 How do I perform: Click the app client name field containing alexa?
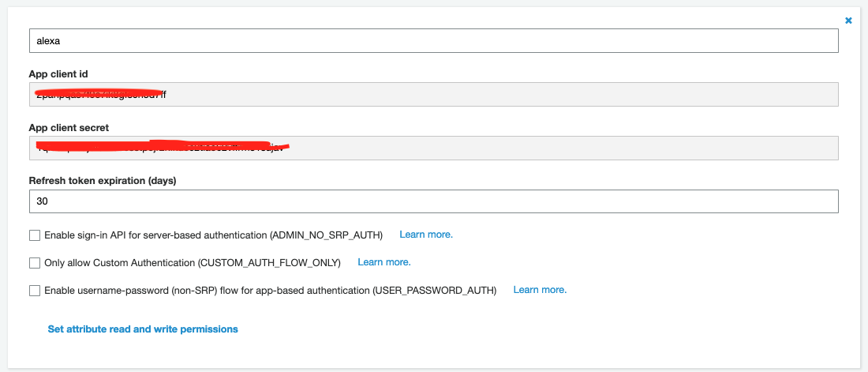(433, 41)
